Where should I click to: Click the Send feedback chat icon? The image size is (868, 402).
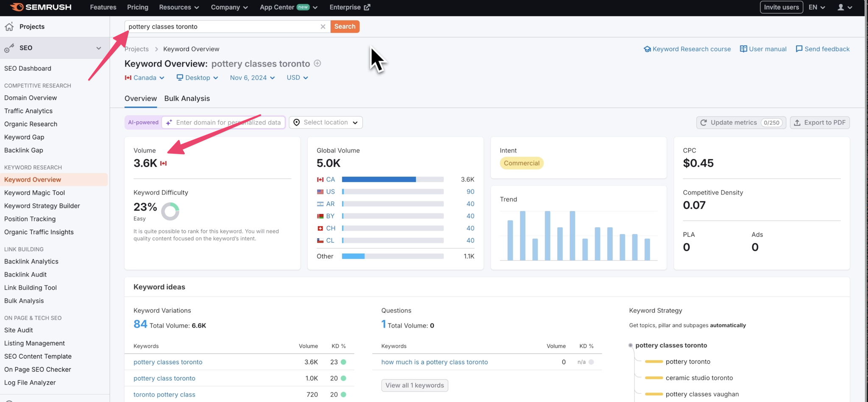pos(799,49)
